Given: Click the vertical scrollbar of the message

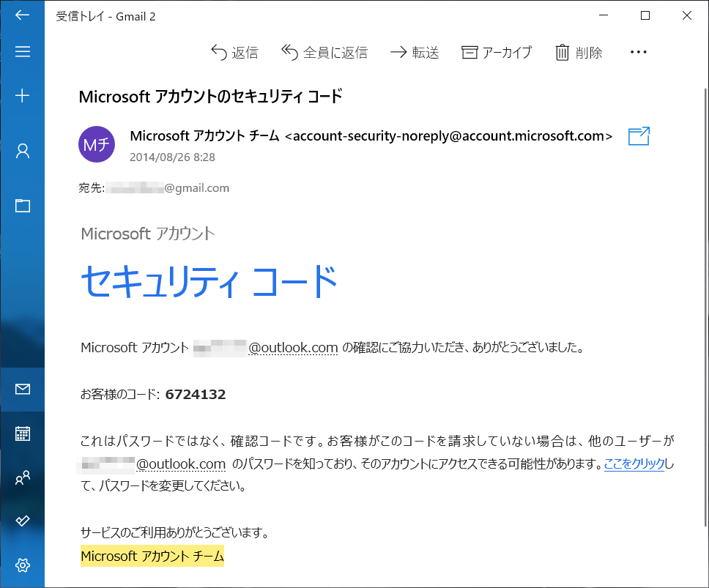Looking at the screenshot, I should tap(705, 308).
